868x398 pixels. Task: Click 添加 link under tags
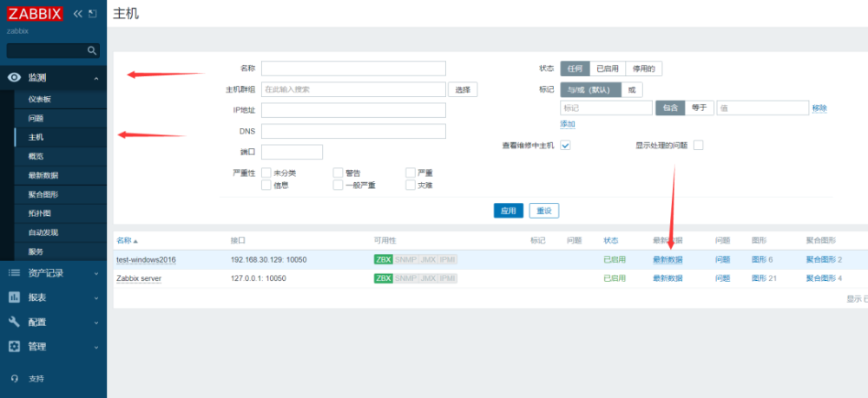click(568, 124)
